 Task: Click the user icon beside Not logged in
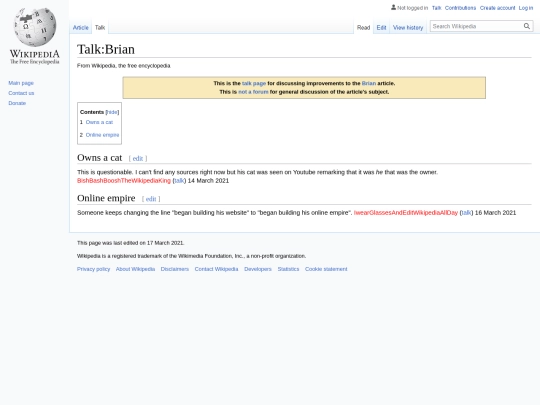tap(393, 7)
